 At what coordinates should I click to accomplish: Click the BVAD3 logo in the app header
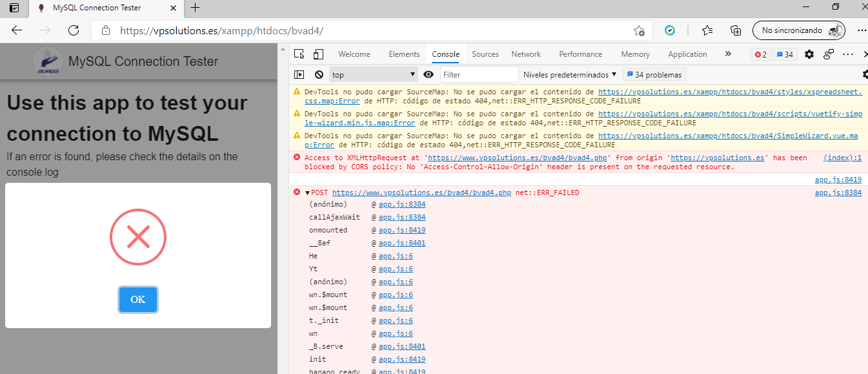[x=48, y=61]
